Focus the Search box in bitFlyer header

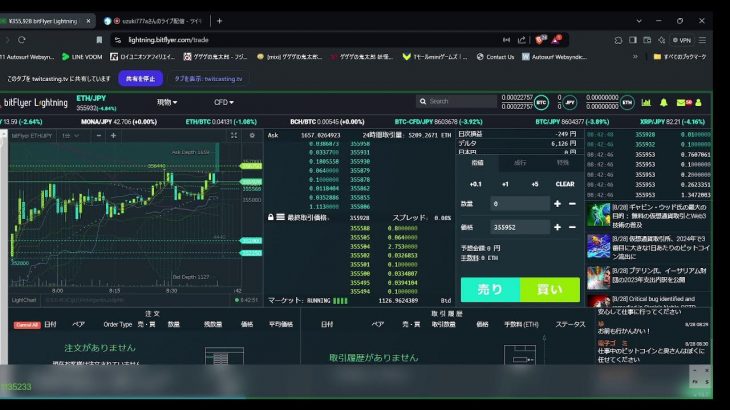coord(456,101)
